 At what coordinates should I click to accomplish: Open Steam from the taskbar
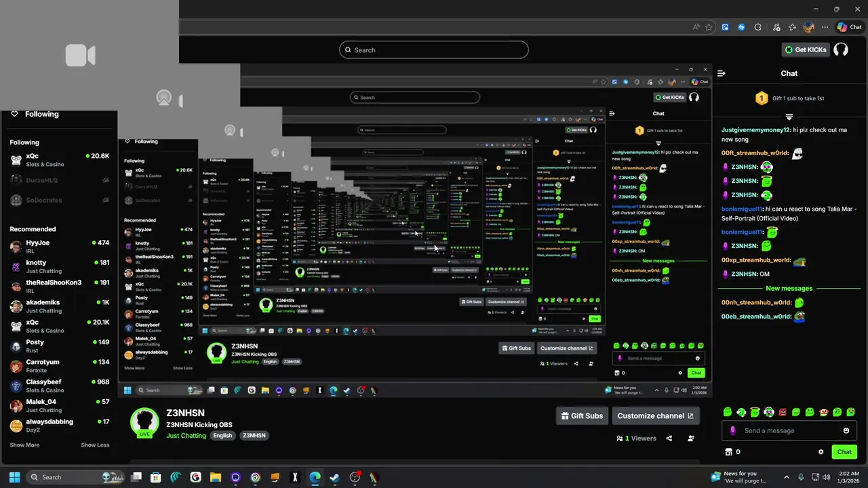(x=334, y=477)
